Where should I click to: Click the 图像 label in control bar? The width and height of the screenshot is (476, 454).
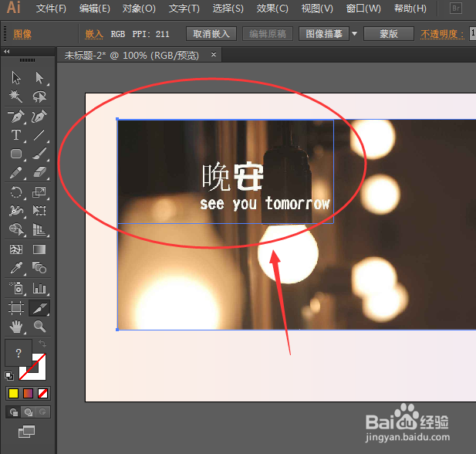click(x=22, y=34)
